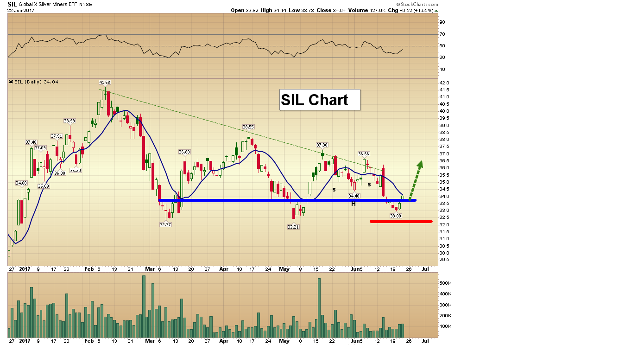The width and height of the screenshot is (644, 345).
Task: Click the 37.30 price label
Action: pyautogui.click(x=322, y=145)
